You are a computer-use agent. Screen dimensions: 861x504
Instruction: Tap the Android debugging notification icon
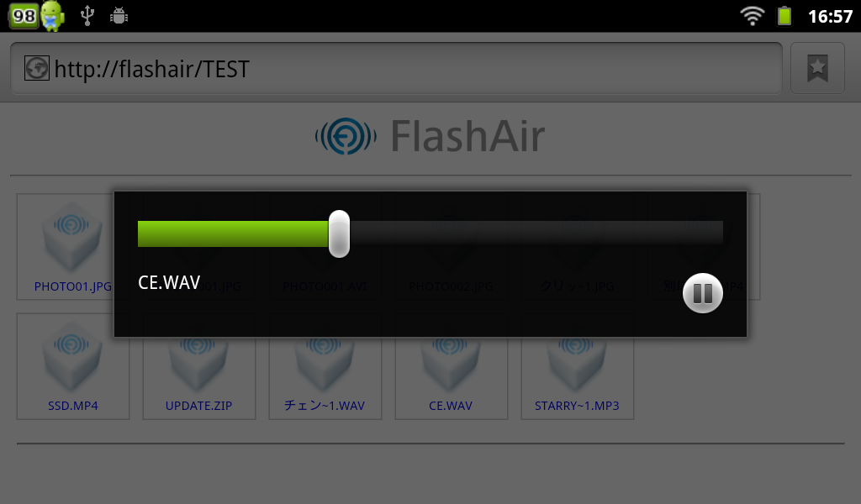[x=119, y=16]
